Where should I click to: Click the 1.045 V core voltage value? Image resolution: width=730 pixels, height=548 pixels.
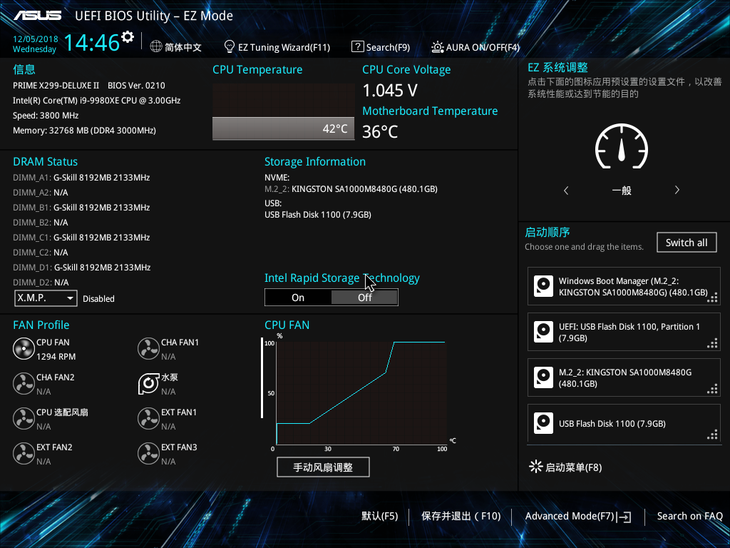pos(390,90)
